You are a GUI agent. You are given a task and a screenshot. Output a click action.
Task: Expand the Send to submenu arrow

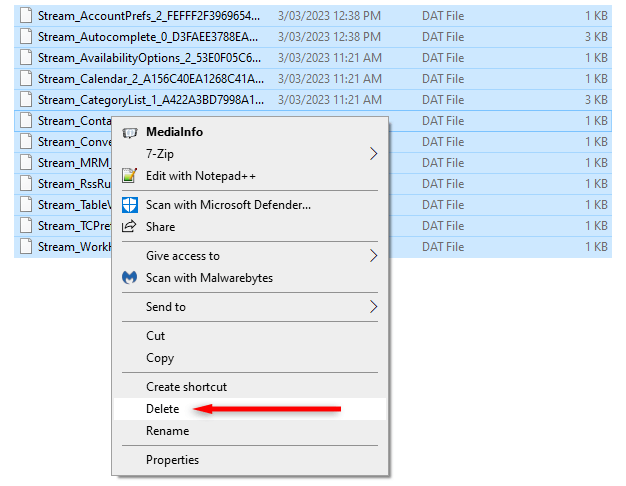click(x=374, y=307)
